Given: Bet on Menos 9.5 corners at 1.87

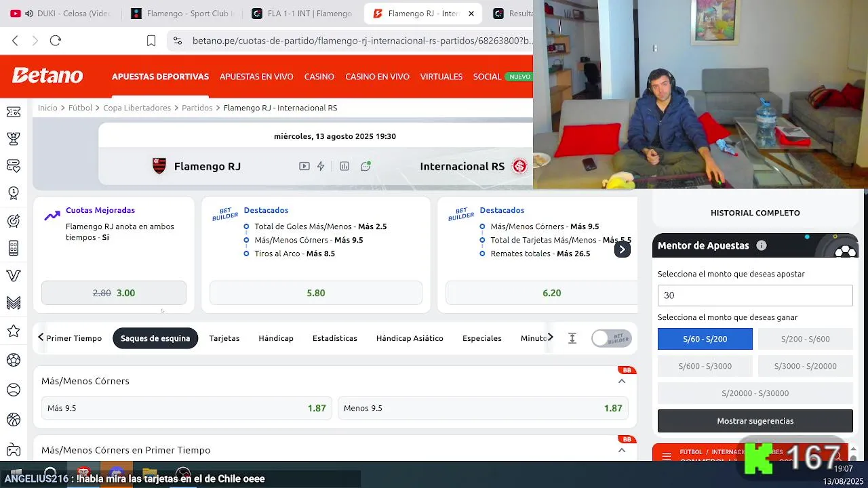Looking at the screenshot, I should (483, 408).
